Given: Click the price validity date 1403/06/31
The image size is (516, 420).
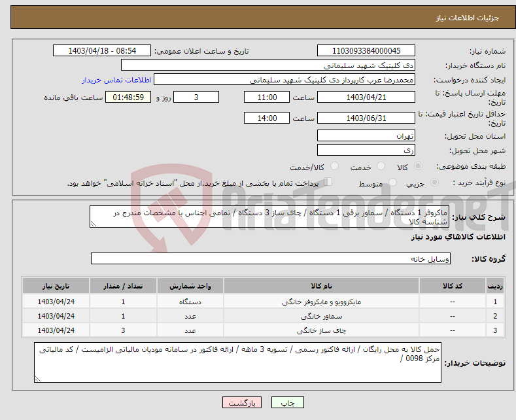Looking at the screenshot, I should tap(366, 118).
